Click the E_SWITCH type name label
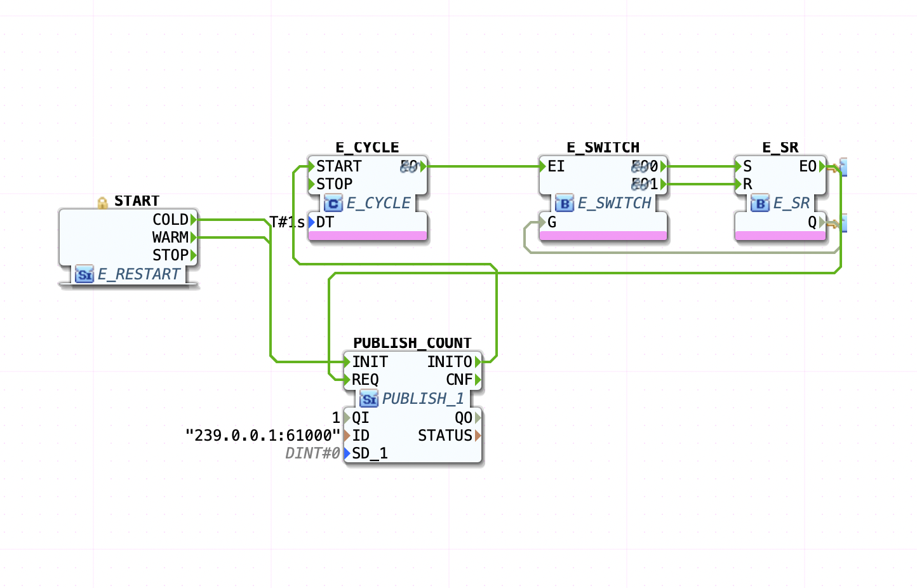The image size is (917, 588). [x=615, y=203]
